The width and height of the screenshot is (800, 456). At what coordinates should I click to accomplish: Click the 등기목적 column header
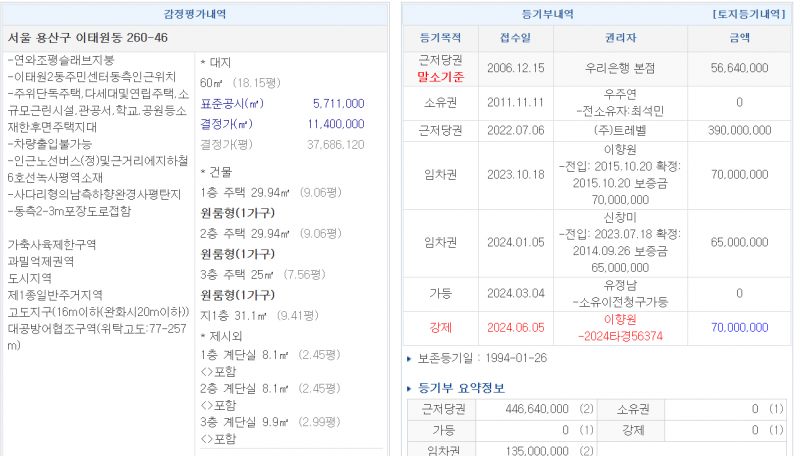(439, 37)
